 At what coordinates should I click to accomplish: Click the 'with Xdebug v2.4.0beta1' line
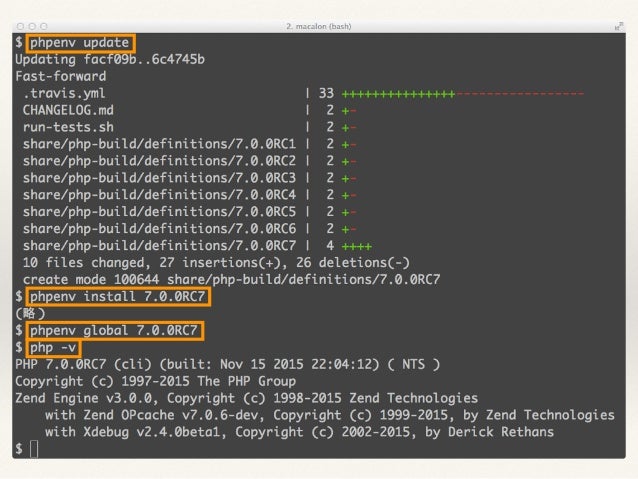click(299, 432)
